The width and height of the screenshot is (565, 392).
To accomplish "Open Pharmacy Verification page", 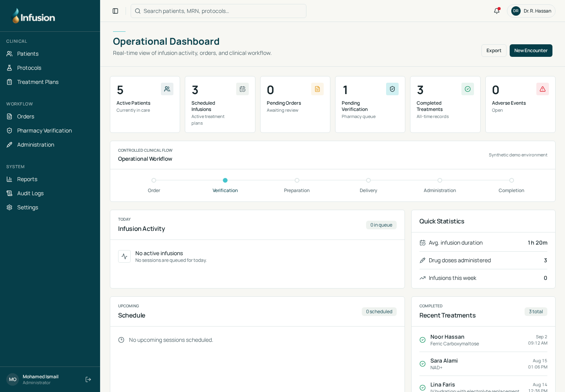I will [x=50, y=131].
